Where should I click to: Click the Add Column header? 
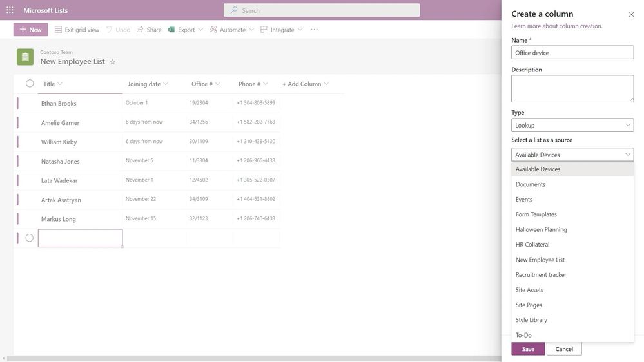pos(306,84)
